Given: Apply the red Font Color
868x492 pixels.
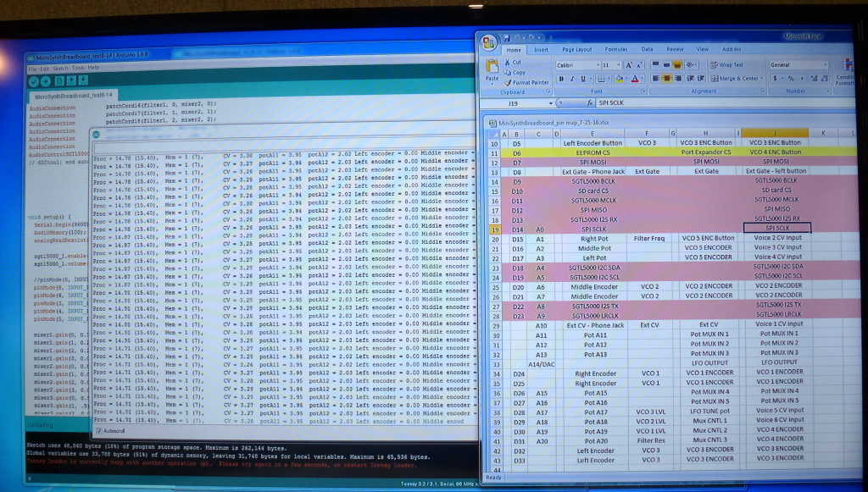Looking at the screenshot, I should tap(634, 79).
